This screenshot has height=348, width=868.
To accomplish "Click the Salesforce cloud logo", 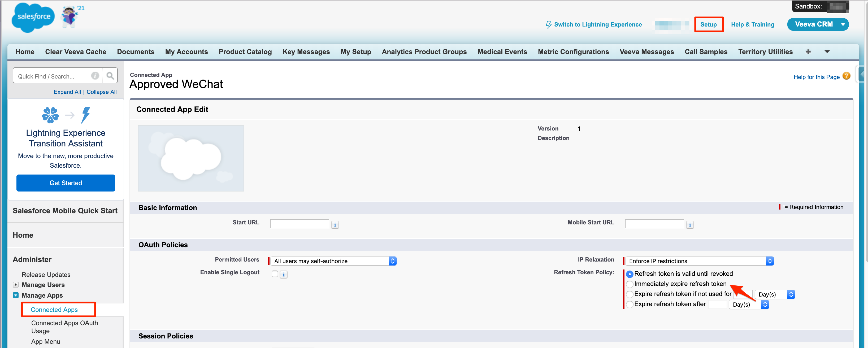I will 33,18.
